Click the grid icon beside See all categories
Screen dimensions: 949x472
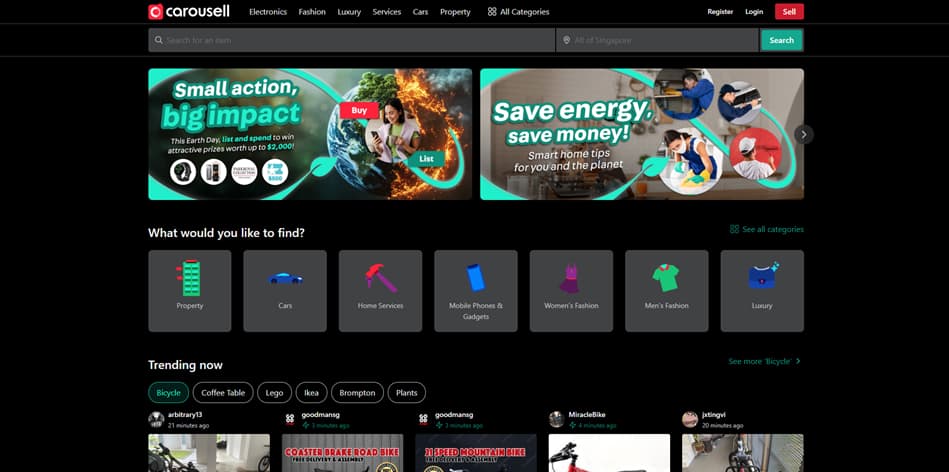(734, 229)
